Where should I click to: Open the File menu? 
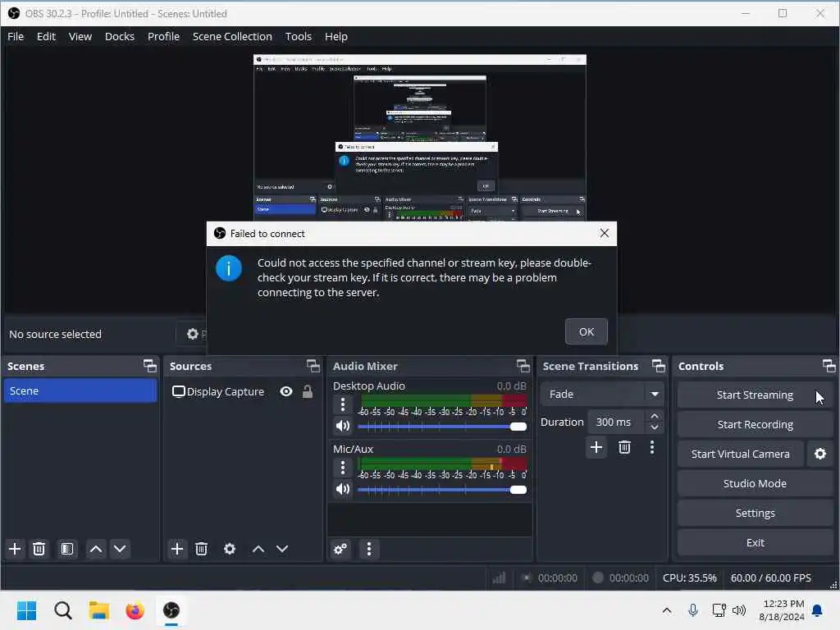pyautogui.click(x=16, y=36)
